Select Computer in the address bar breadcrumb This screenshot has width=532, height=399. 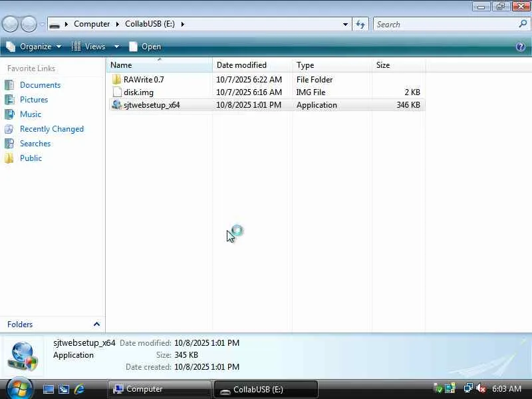pos(92,24)
